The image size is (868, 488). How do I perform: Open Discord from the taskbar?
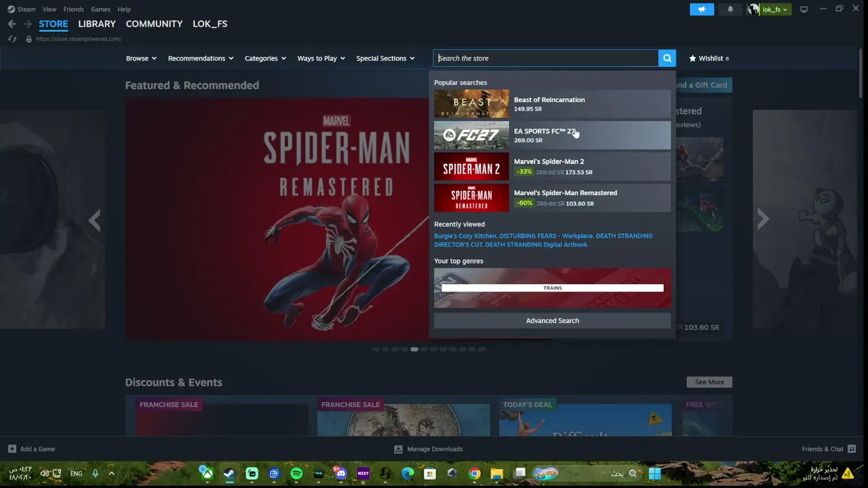(340, 474)
